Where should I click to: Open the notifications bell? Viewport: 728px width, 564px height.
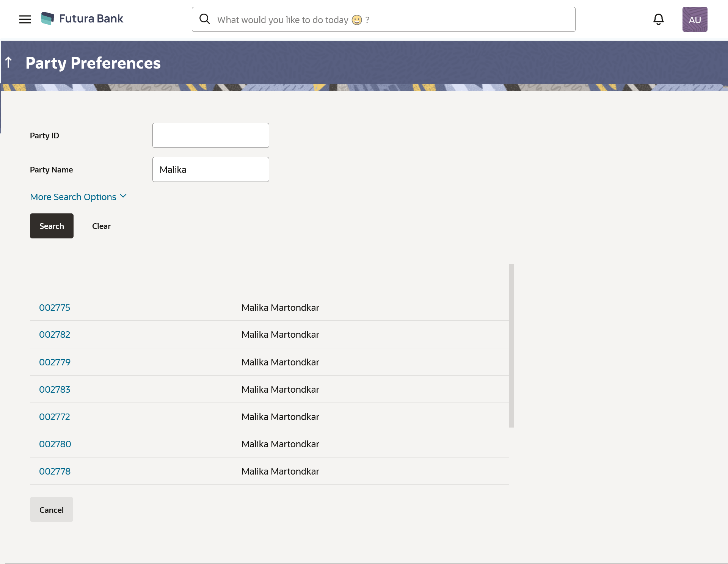coord(658,19)
